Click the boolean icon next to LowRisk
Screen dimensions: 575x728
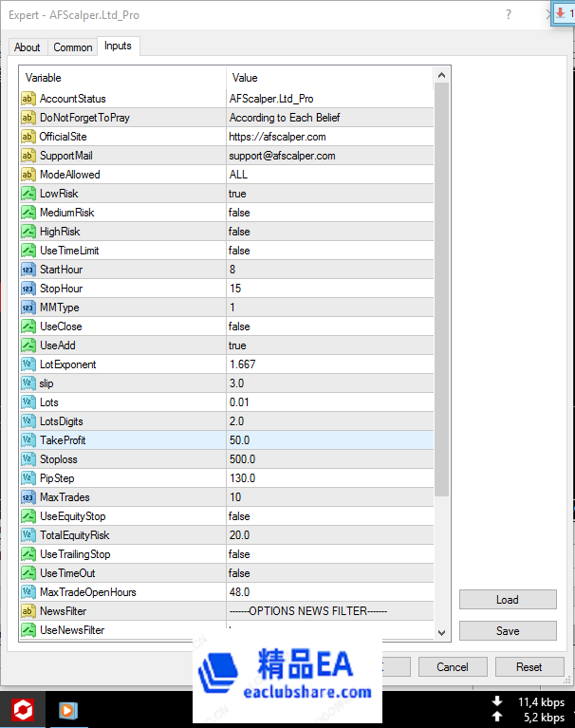28,194
